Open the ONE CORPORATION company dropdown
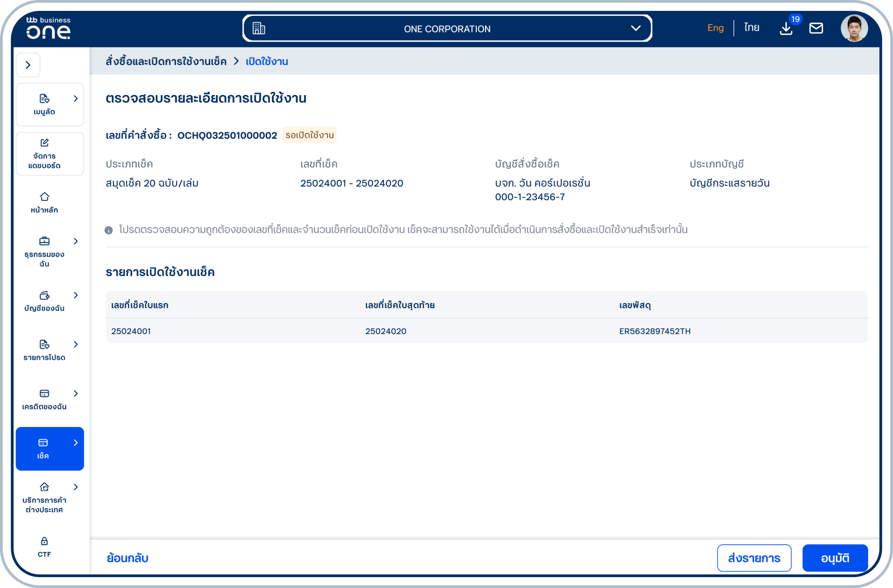 click(x=447, y=28)
